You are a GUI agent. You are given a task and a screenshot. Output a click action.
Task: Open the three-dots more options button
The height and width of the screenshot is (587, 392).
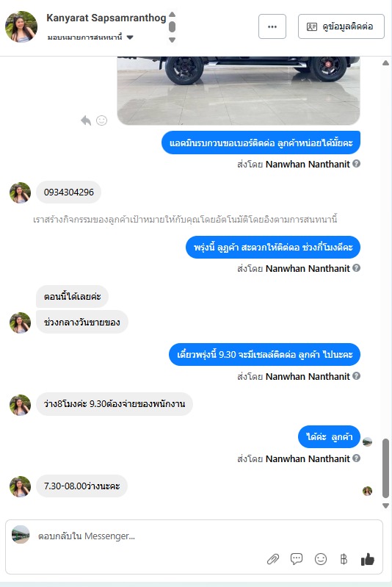272,26
